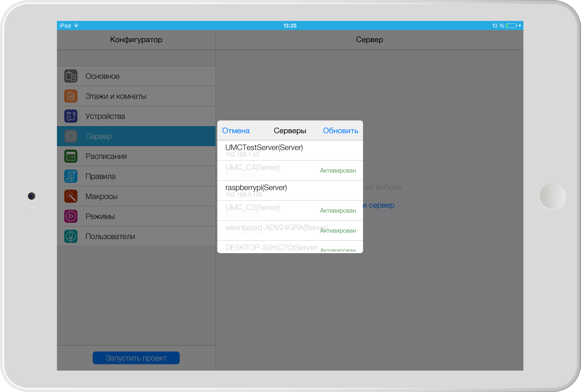The image size is (581, 392).
Task: Tap the Wi-Fi status icon
Action: click(x=76, y=25)
